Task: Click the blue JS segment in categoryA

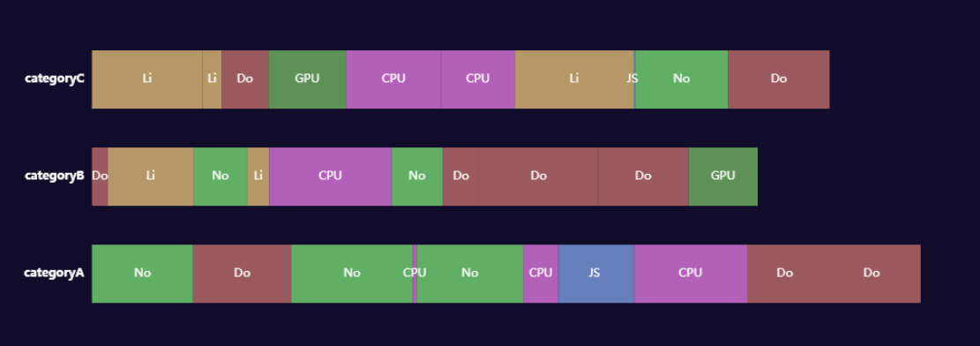Action: click(x=596, y=274)
